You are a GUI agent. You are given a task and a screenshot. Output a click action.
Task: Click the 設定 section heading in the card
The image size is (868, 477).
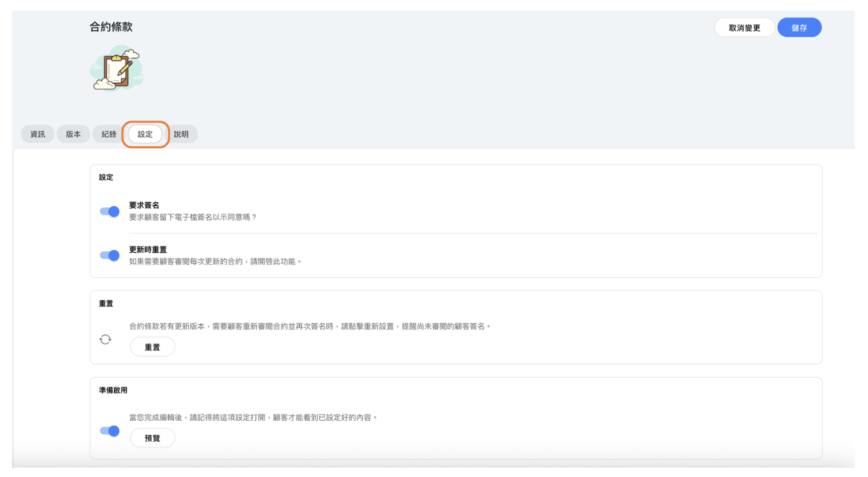click(106, 177)
